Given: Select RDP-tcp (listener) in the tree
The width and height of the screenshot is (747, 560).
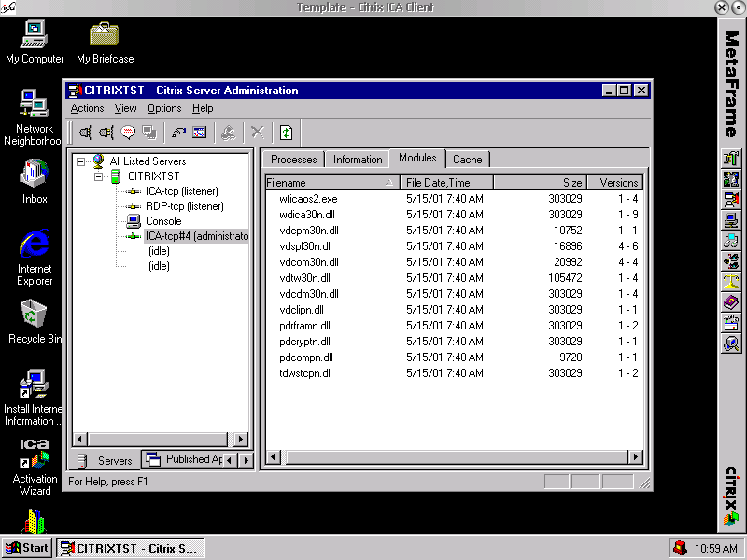Looking at the screenshot, I should coord(184,206).
